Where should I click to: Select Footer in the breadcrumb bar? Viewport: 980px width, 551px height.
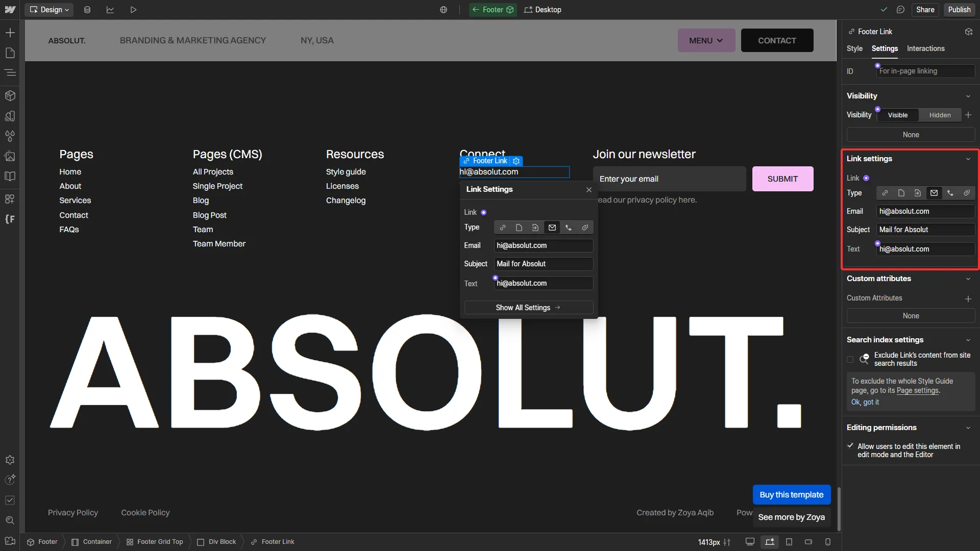pyautogui.click(x=42, y=542)
